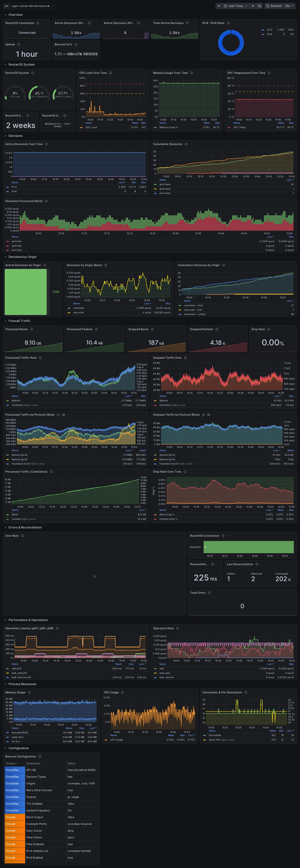Click info icon on IPv4 / IPv6 Ratio
The image size is (300, 868).
point(228,23)
